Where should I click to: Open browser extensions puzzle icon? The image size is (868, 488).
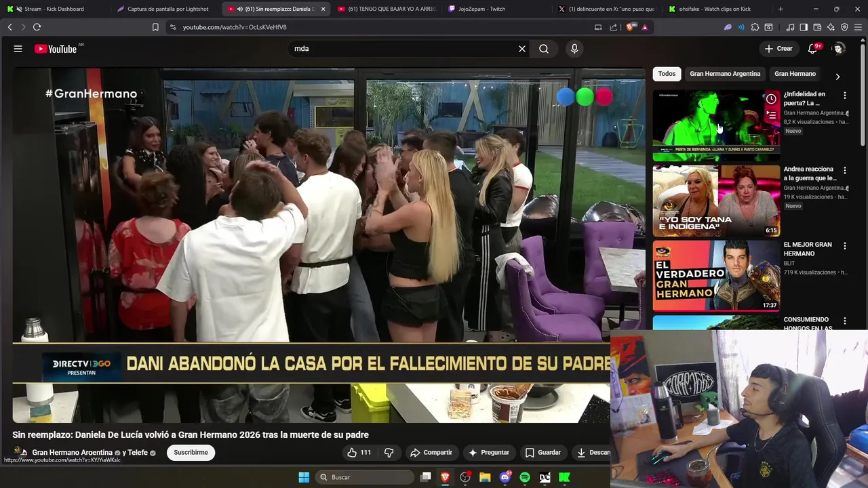(x=755, y=27)
